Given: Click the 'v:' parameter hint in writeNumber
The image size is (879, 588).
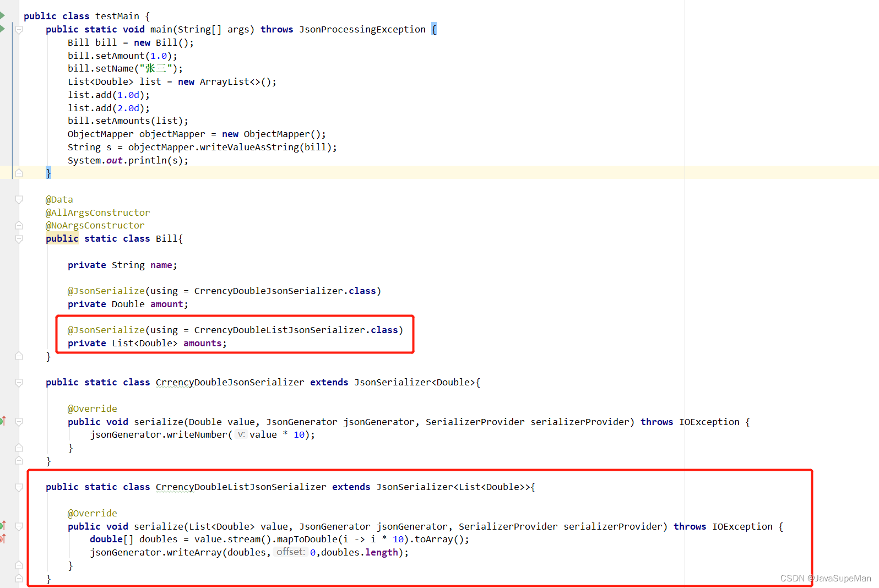Looking at the screenshot, I should [241, 435].
